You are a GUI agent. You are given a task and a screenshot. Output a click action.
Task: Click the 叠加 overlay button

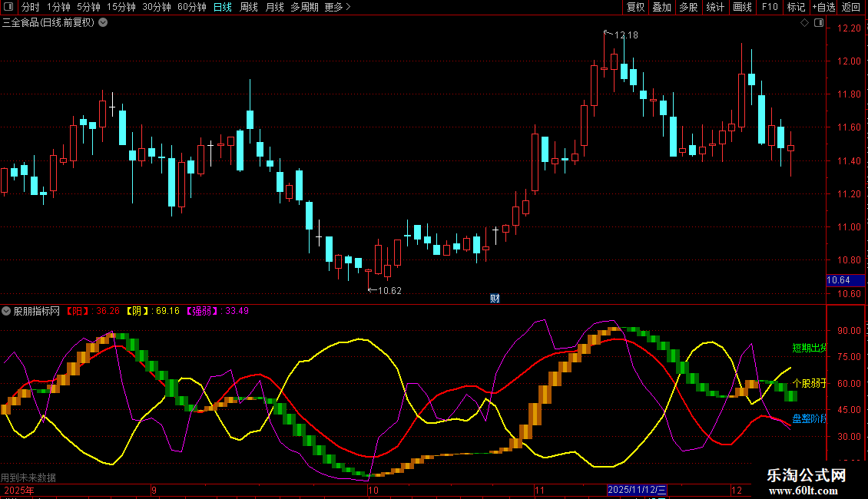(x=662, y=7)
